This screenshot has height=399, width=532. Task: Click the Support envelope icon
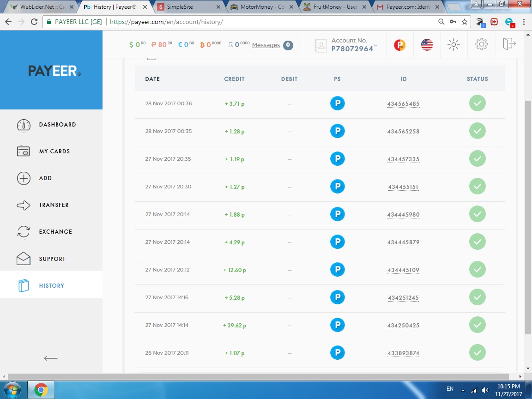point(24,259)
